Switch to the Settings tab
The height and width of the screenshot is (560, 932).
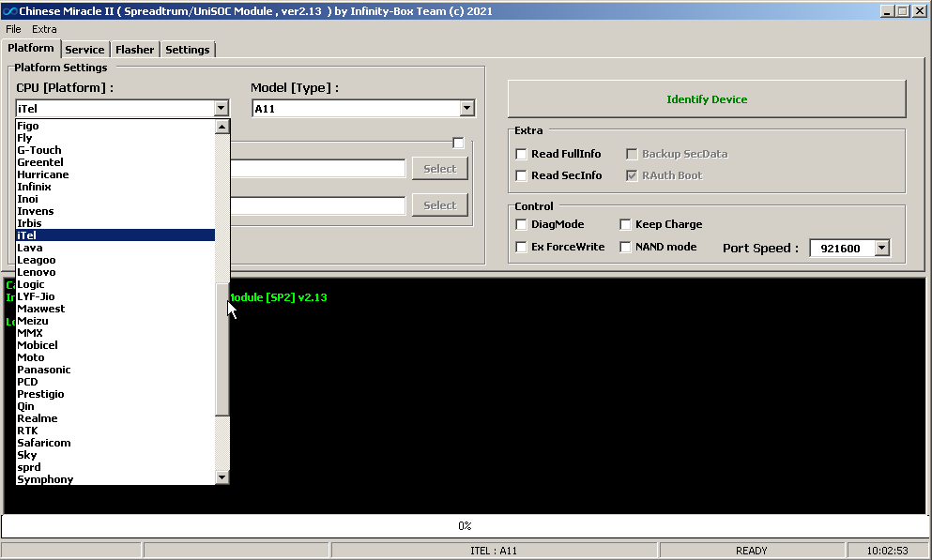(x=187, y=50)
